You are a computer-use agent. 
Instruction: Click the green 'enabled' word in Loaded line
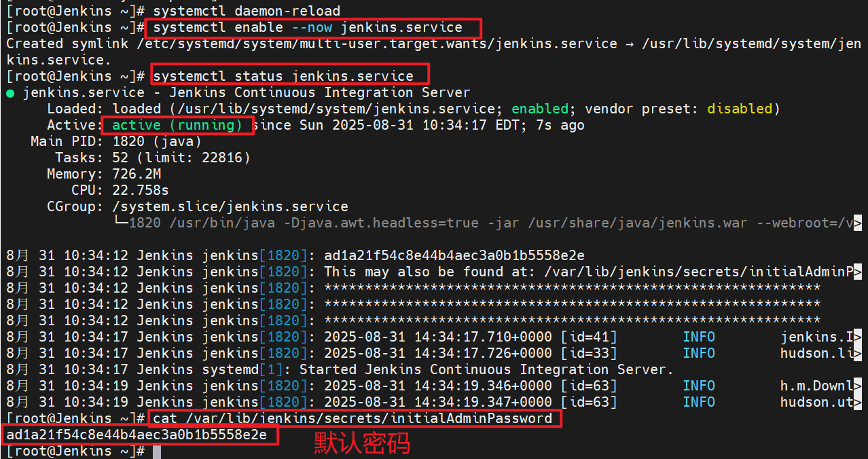click(x=540, y=109)
